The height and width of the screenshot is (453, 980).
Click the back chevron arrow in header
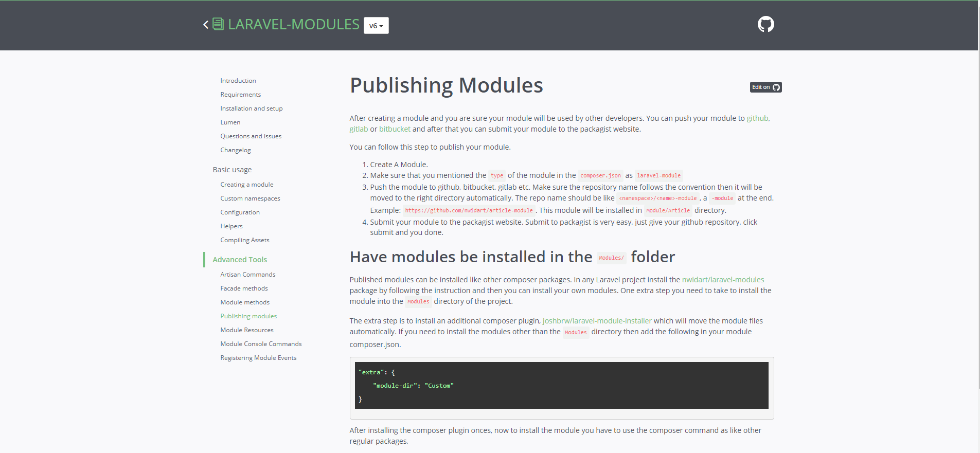tap(206, 25)
